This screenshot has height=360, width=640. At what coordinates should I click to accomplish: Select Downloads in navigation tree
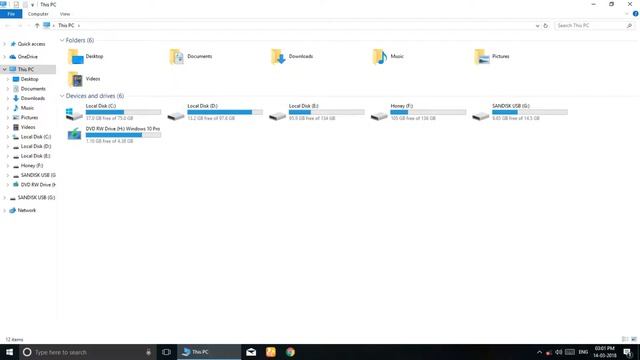click(33, 98)
